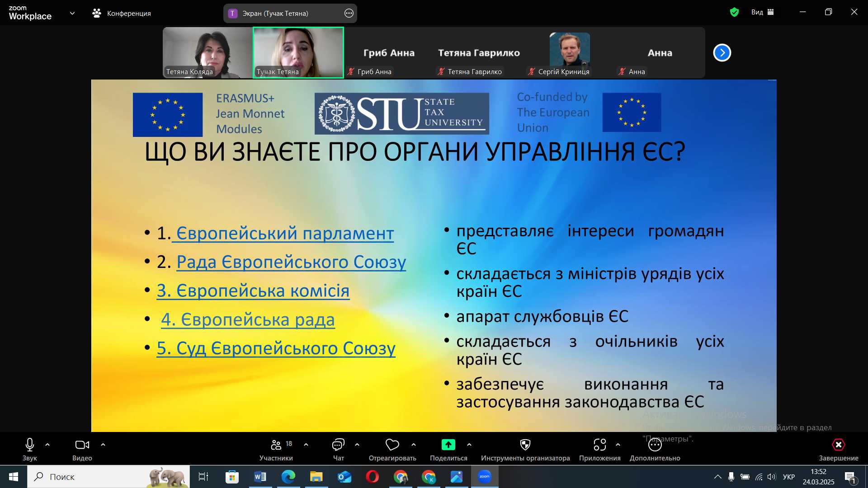The image size is (868, 488).
Task: Select Гриб Анна participant tile
Action: (389, 52)
